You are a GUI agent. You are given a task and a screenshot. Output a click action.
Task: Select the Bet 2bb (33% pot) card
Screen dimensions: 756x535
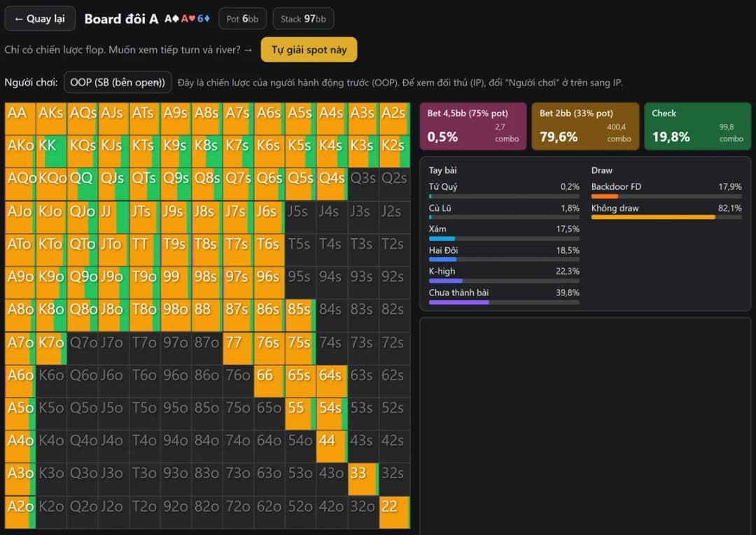point(585,126)
